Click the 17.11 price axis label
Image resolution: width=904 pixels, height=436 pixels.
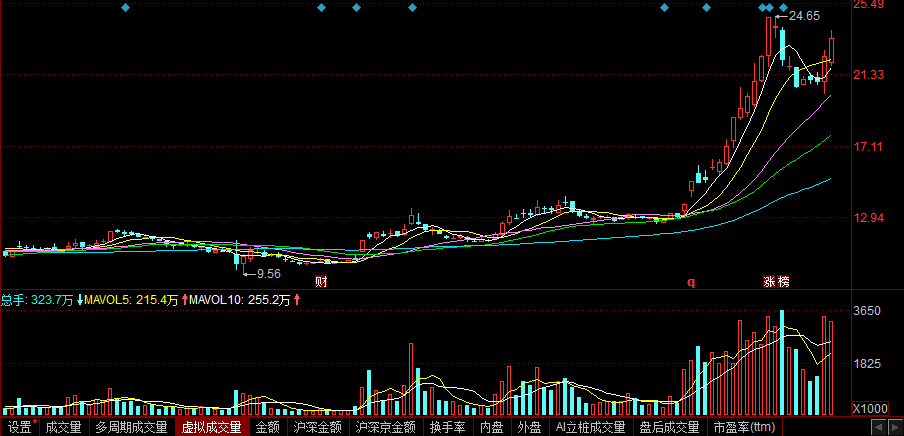point(868,147)
